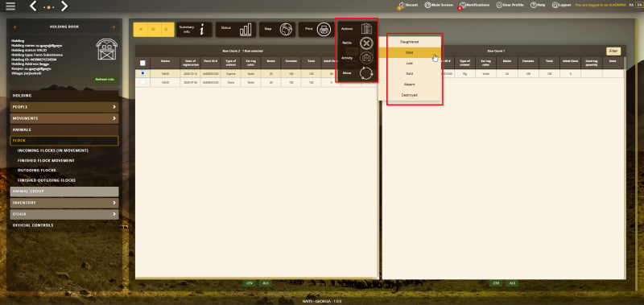644x305 pixels.
Task: Choose Move action
Action: [x=357, y=73]
